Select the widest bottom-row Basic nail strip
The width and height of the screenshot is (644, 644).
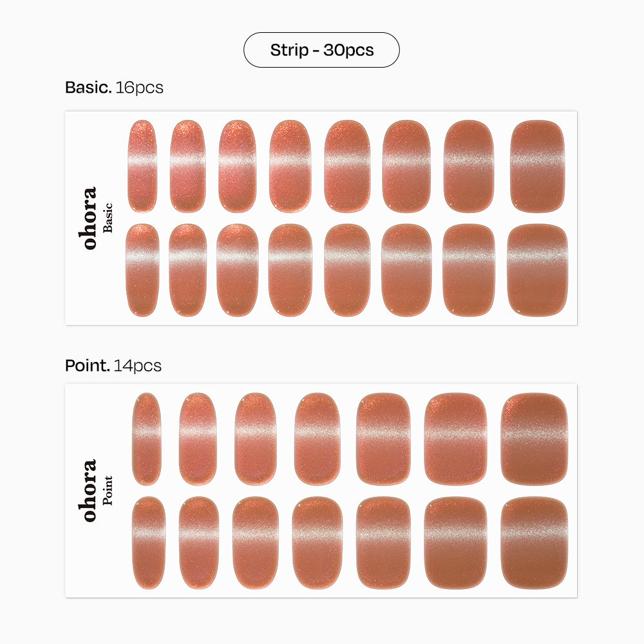[x=537, y=270]
